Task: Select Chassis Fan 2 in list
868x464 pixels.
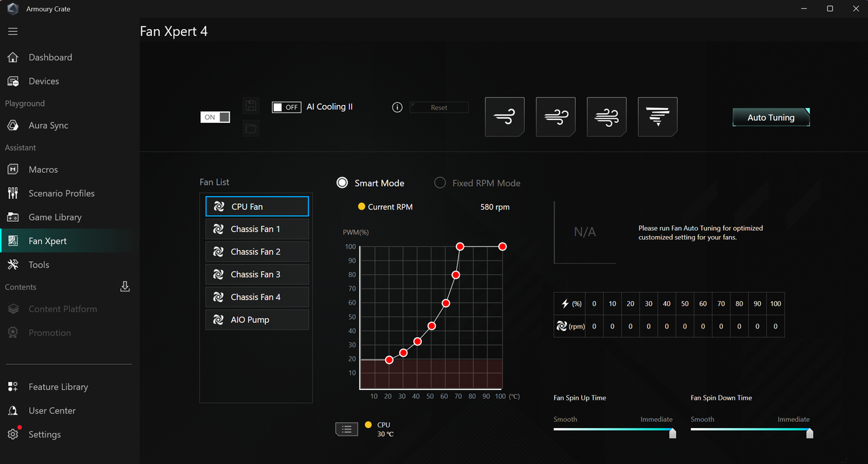Action: tap(257, 252)
